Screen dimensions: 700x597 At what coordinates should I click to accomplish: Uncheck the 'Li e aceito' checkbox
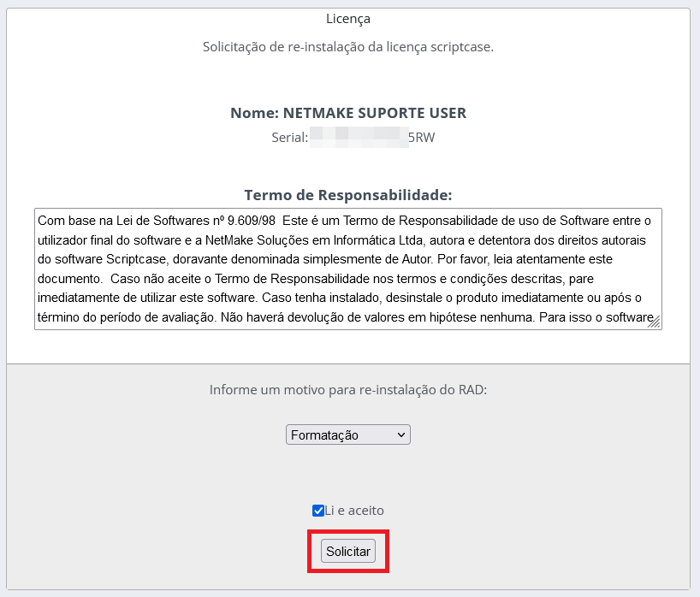point(317,511)
